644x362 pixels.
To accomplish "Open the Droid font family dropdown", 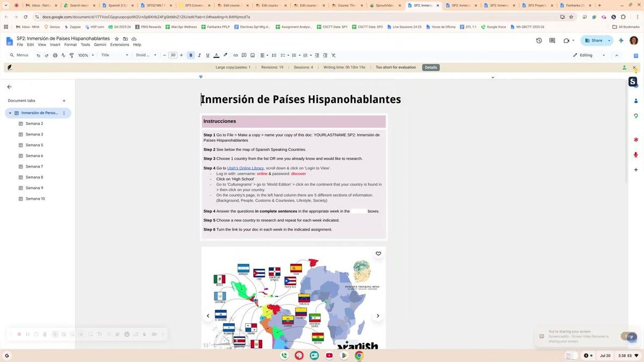I will pyautogui.click(x=146, y=55).
